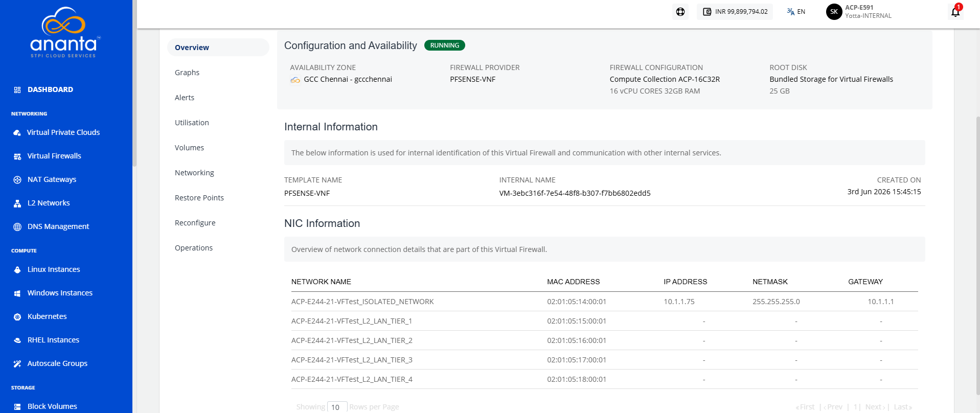This screenshot has height=413, width=980.
Task: Open Linux Instances page
Action: coord(54,269)
